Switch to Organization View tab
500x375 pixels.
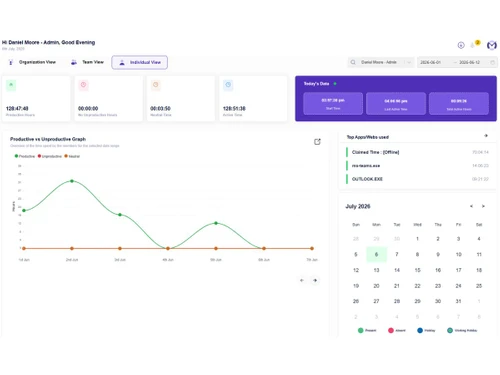click(x=32, y=62)
